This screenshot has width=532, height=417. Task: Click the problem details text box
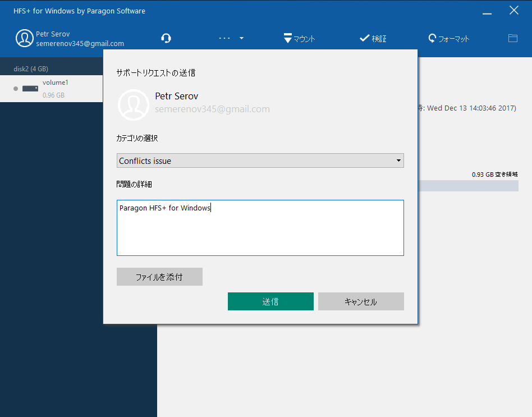click(260, 228)
